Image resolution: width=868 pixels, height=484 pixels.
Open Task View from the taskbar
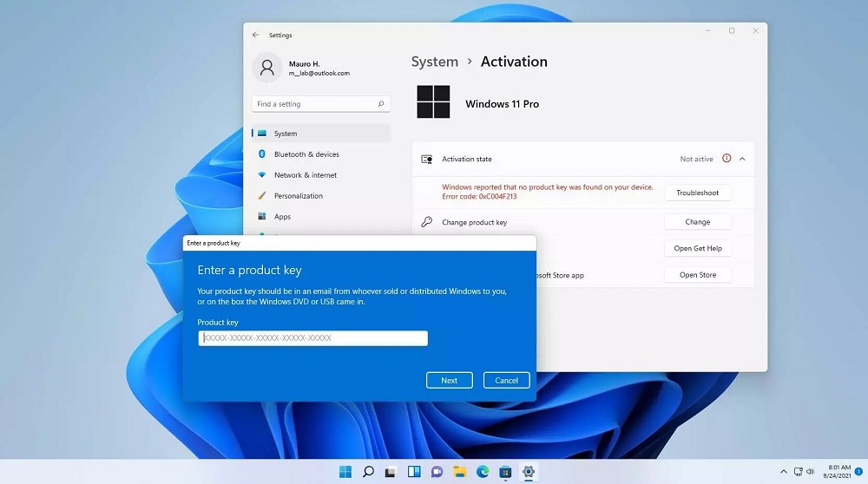coord(391,472)
